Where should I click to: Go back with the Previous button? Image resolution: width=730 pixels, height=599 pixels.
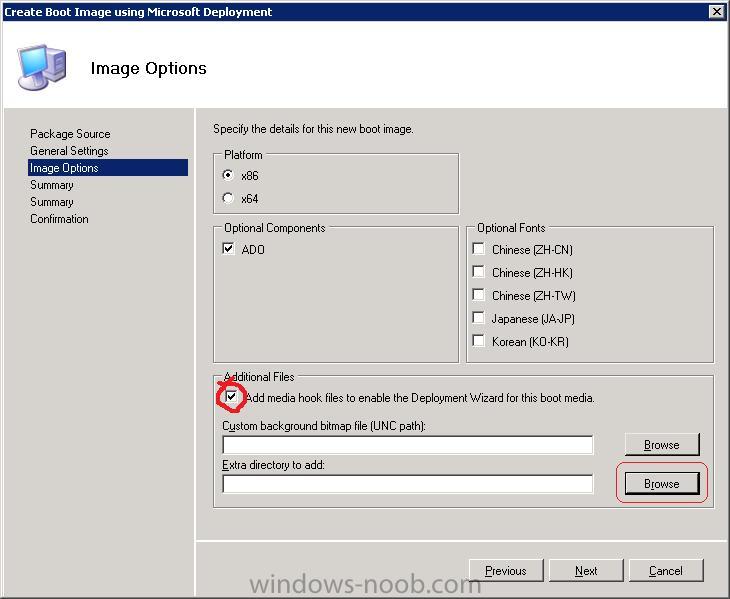click(x=506, y=571)
